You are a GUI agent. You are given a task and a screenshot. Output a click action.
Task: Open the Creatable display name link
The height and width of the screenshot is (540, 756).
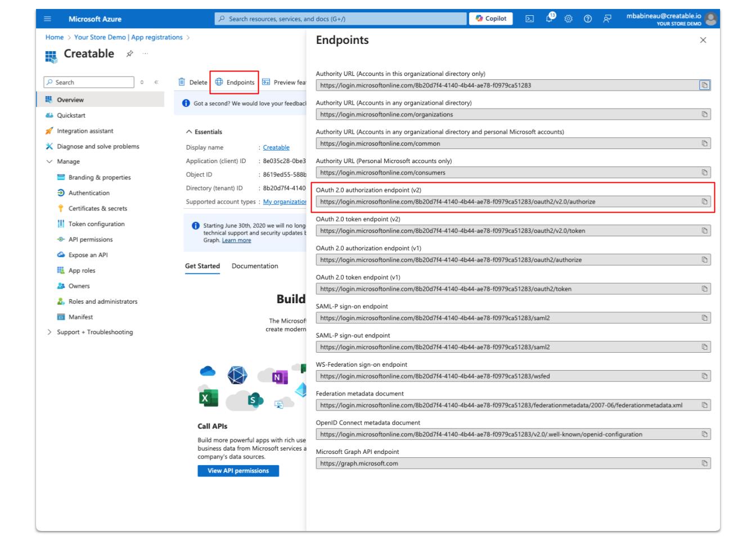(x=276, y=147)
